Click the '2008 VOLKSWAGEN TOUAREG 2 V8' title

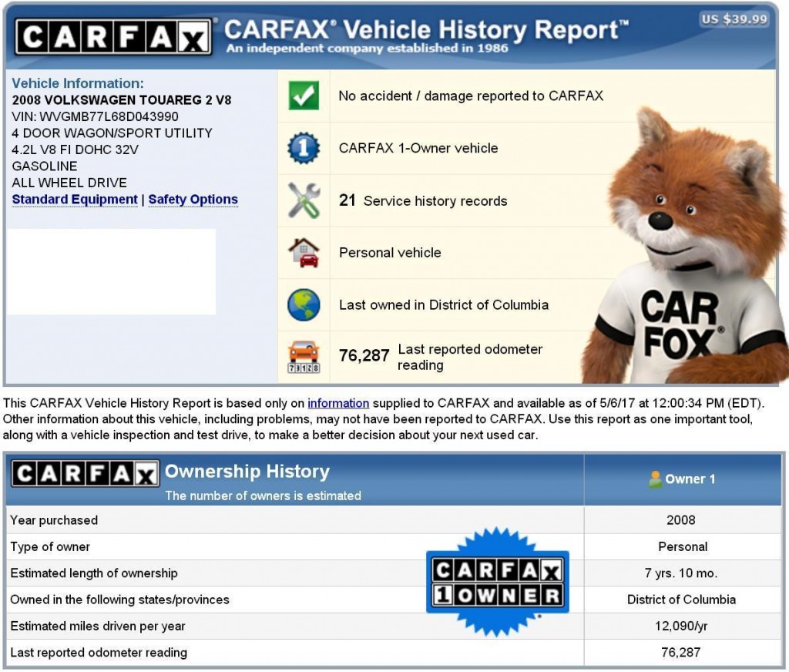pos(122,99)
